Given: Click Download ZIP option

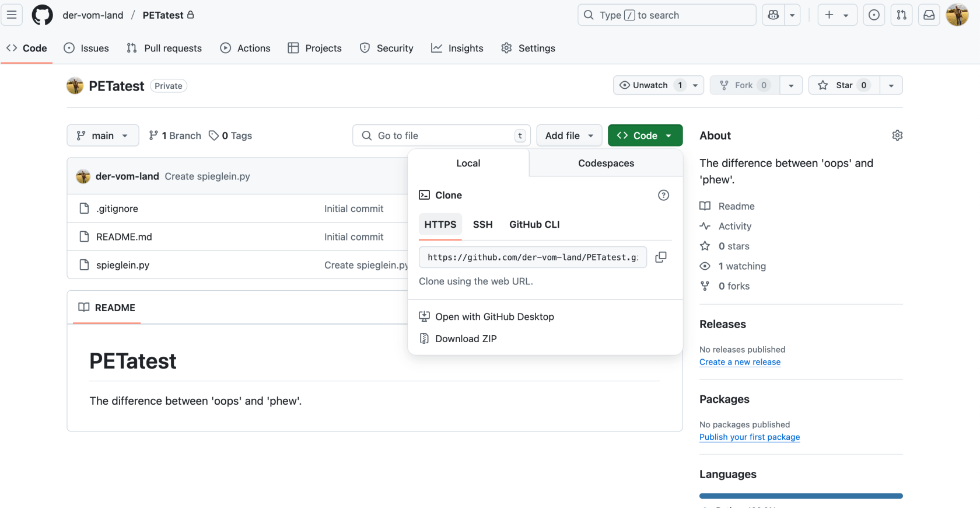Looking at the screenshot, I should tap(458, 339).
